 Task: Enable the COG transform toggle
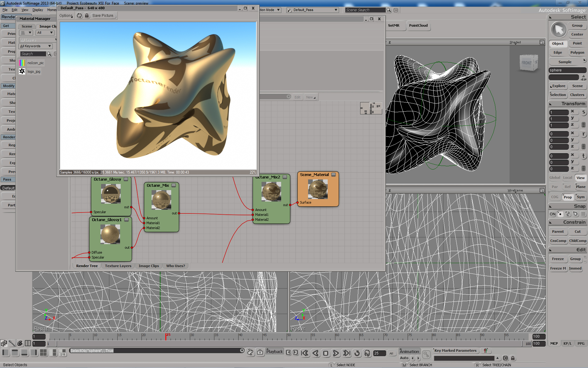point(555,197)
